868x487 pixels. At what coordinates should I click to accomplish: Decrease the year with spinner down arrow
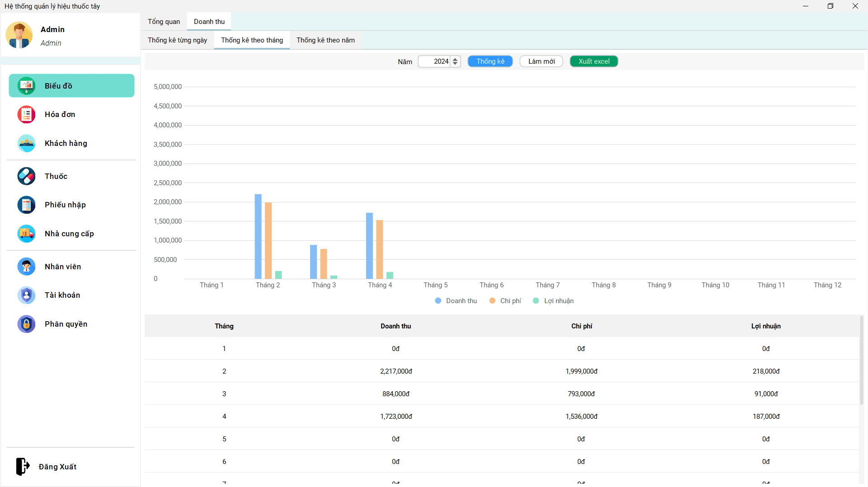pos(455,64)
